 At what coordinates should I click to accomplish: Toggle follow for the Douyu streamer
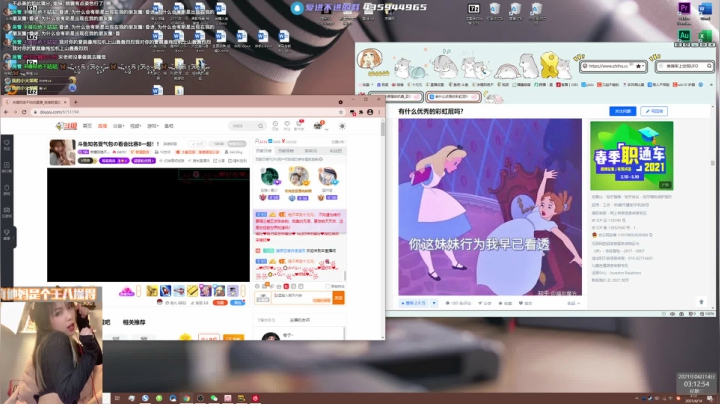coord(198,144)
